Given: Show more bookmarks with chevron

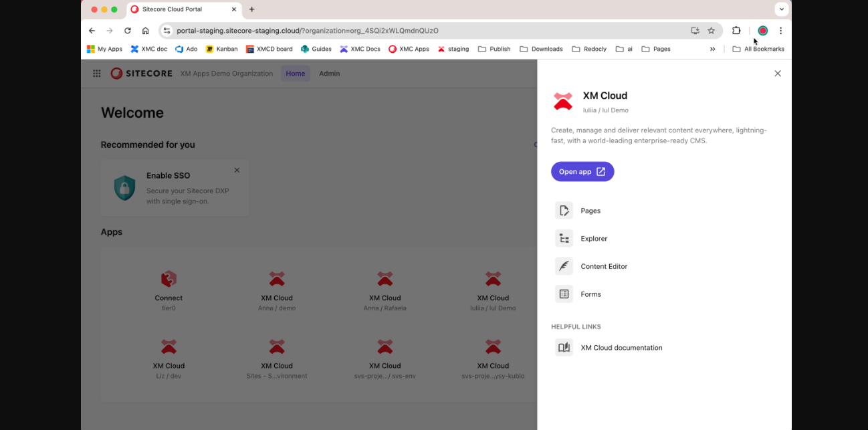Looking at the screenshot, I should 712,49.
